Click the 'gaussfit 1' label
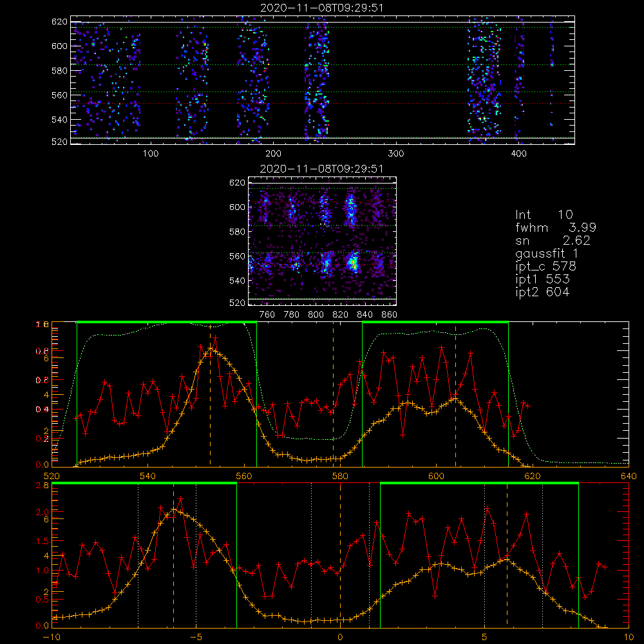Image resolution: width=644 pixels, height=644 pixels. pos(547,253)
